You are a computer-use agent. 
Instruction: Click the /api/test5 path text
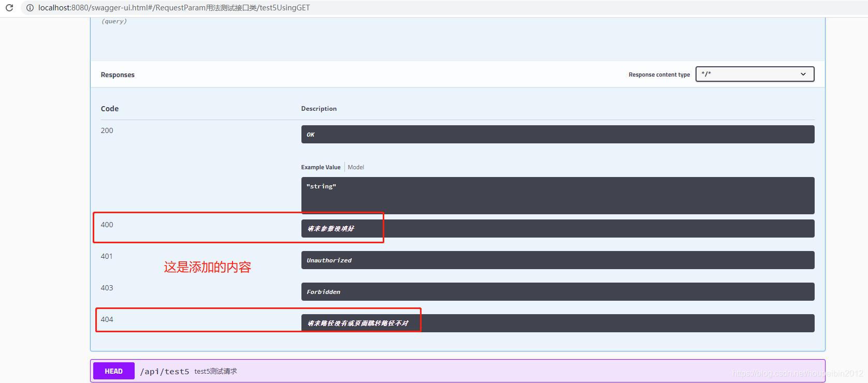165,372
